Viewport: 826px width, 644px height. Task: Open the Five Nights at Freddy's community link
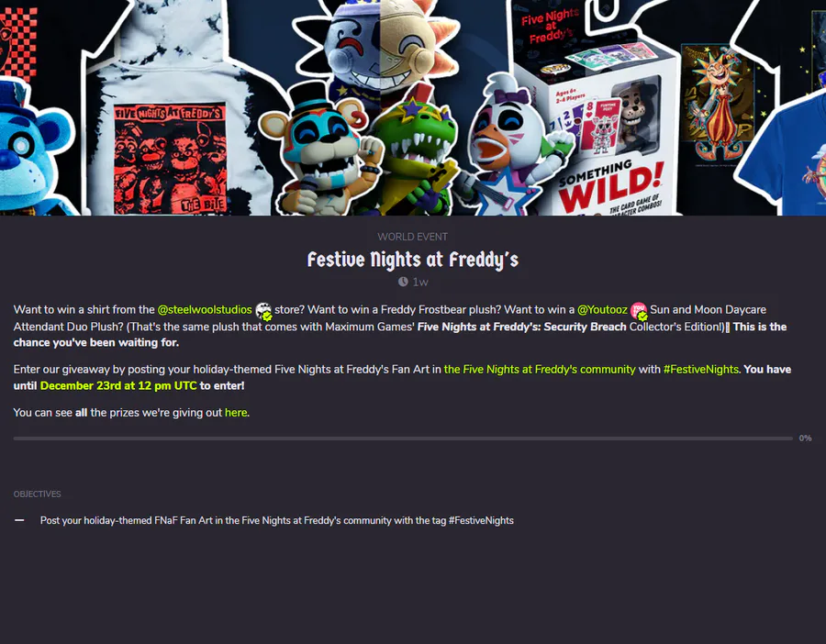coord(540,369)
